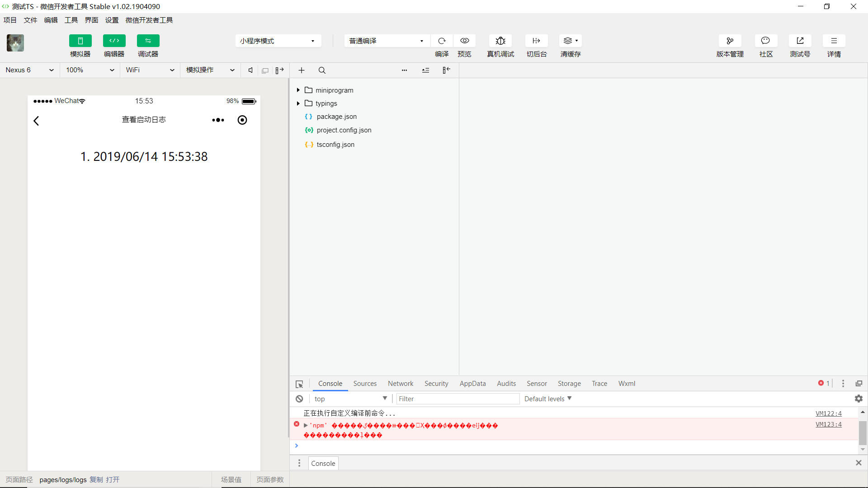Click 复制 to copy page path
The width and height of the screenshot is (868, 488).
[96, 479]
